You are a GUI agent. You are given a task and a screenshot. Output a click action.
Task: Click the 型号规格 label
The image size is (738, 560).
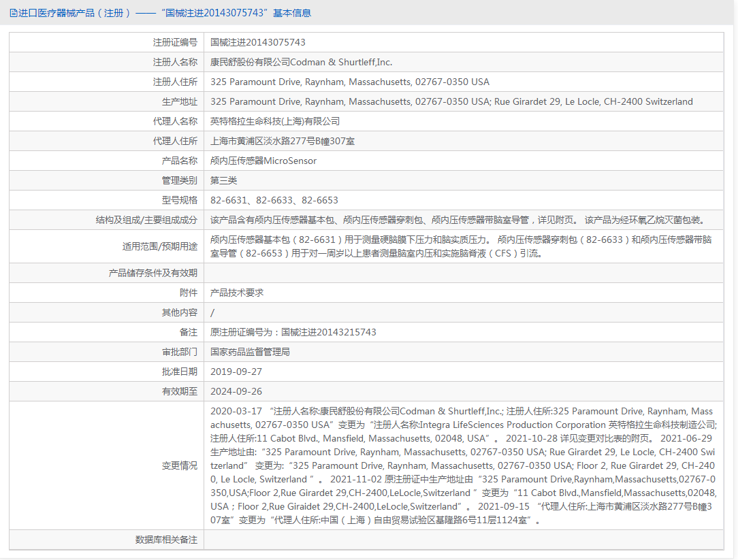pyautogui.click(x=179, y=201)
